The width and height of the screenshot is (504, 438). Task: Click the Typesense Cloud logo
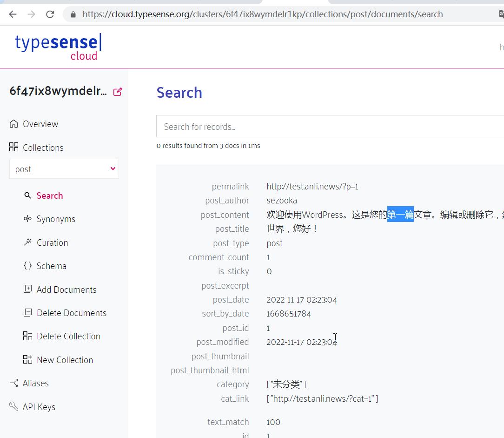tap(58, 47)
